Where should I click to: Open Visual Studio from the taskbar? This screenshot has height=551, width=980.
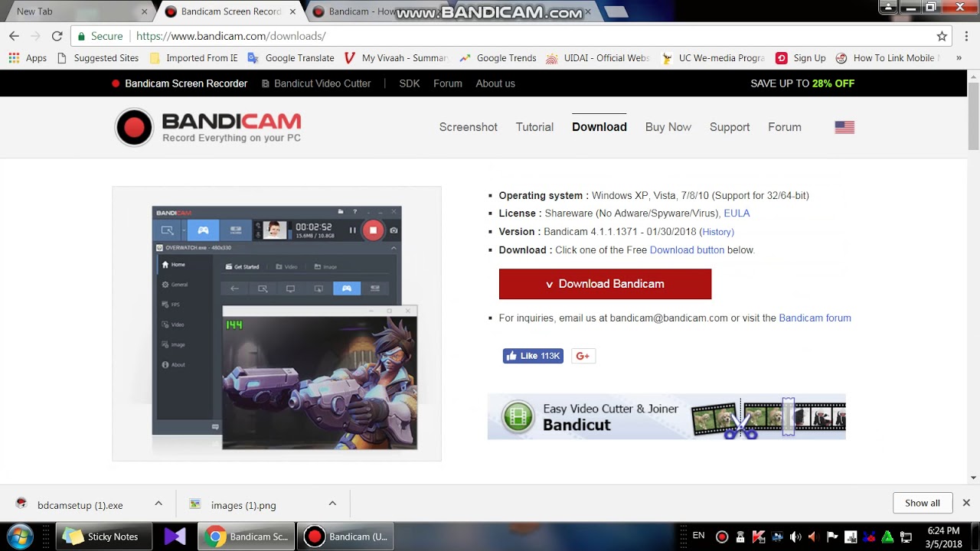pyautogui.click(x=175, y=536)
